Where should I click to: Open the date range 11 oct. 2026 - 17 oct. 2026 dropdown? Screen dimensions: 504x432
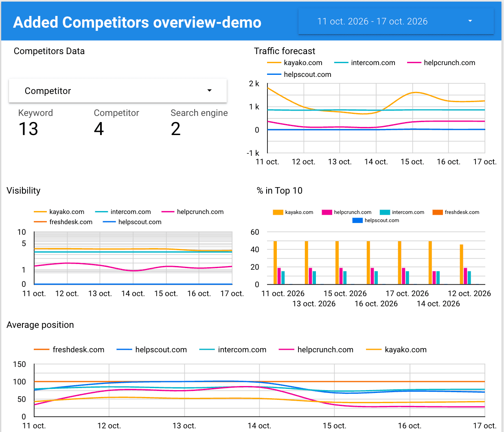(x=396, y=21)
